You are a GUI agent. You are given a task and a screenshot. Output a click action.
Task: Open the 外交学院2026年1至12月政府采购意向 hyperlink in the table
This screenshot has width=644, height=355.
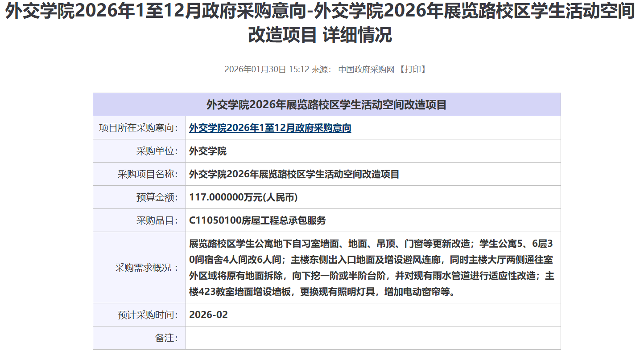(x=270, y=128)
